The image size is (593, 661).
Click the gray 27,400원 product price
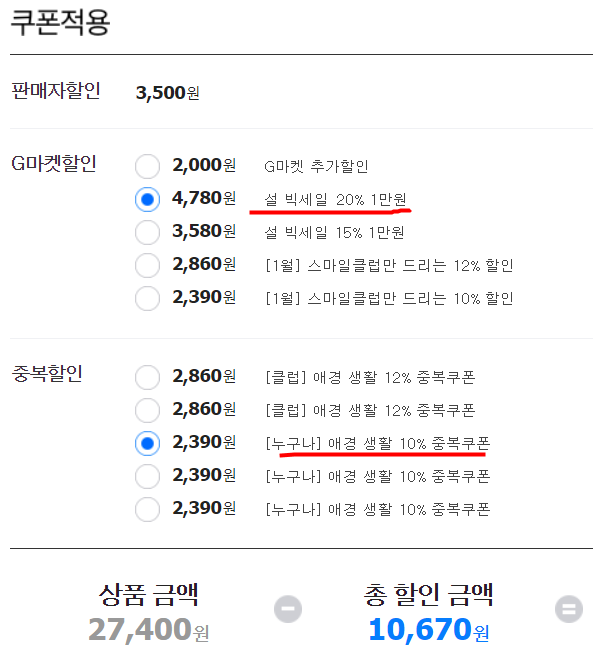[x=148, y=630]
